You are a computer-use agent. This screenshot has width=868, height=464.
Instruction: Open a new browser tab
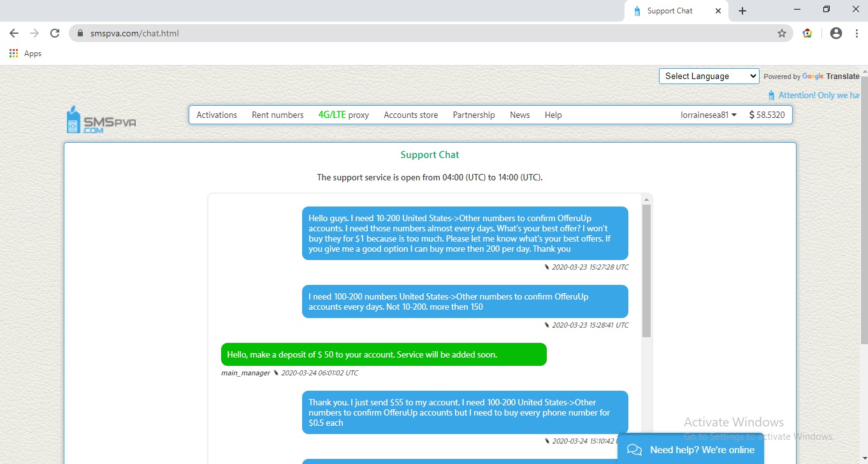coord(742,11)
